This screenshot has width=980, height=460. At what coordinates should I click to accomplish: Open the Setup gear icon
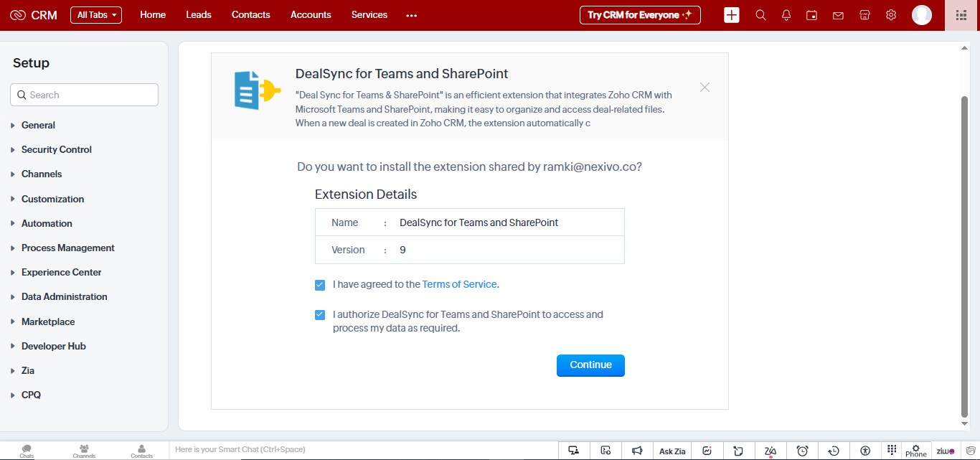[891, 15]
